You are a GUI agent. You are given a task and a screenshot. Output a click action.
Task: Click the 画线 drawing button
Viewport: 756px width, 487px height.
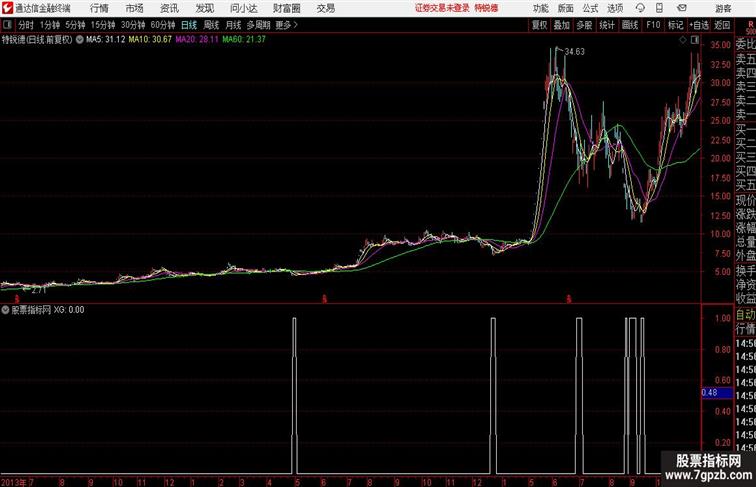click(630, 25)
